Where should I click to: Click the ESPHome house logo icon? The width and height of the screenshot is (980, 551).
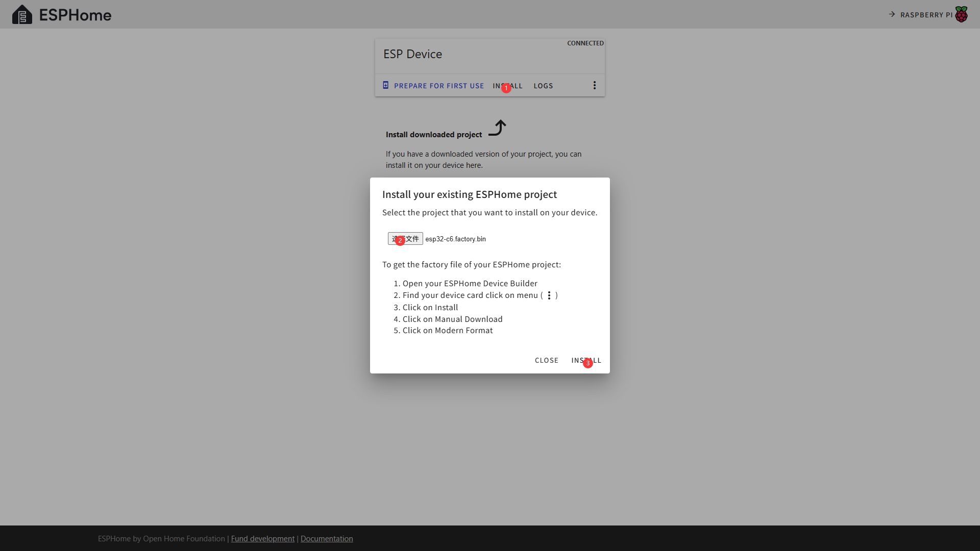tap(22, 15)
